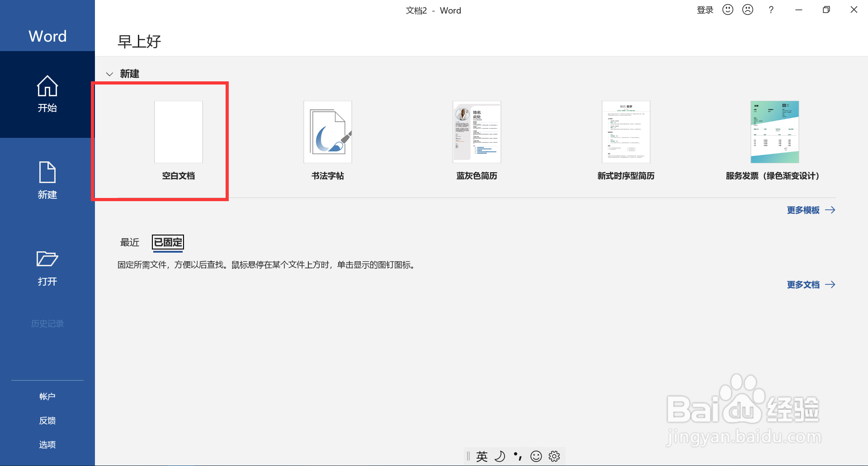The height and width of the screenshot is (466, 868).
Task: Open the IME settings gear icon
Action: pos(554,457)
